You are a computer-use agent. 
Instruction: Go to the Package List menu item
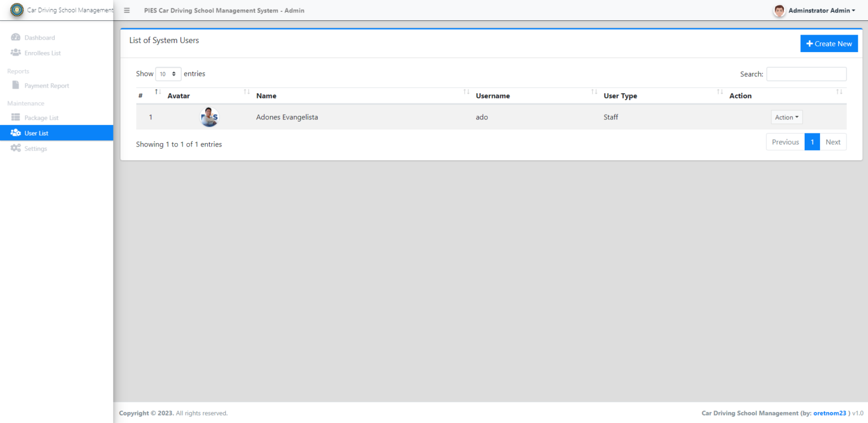point(41,117)
